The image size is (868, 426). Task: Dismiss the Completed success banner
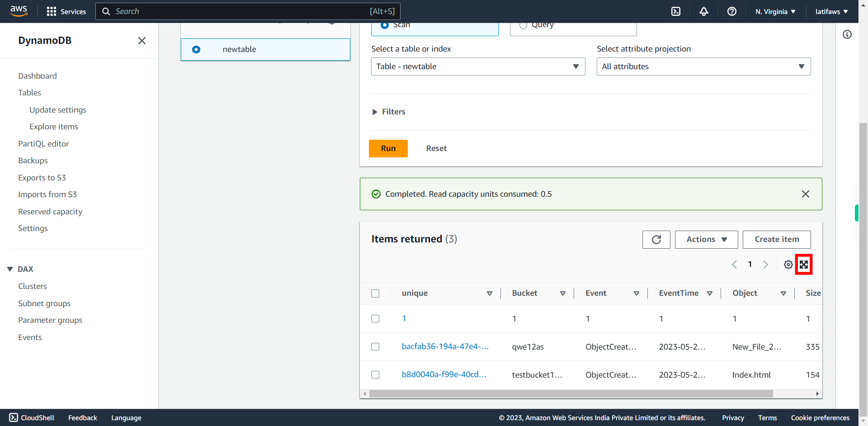(x=806, y=194)
